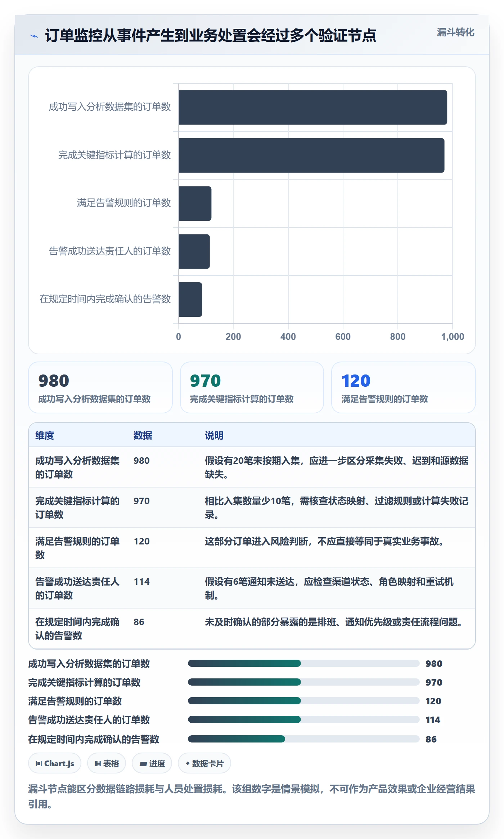Click the chart bar for 满足告警规则的订单数
This screenshot has width=504, height=839.
195,203
